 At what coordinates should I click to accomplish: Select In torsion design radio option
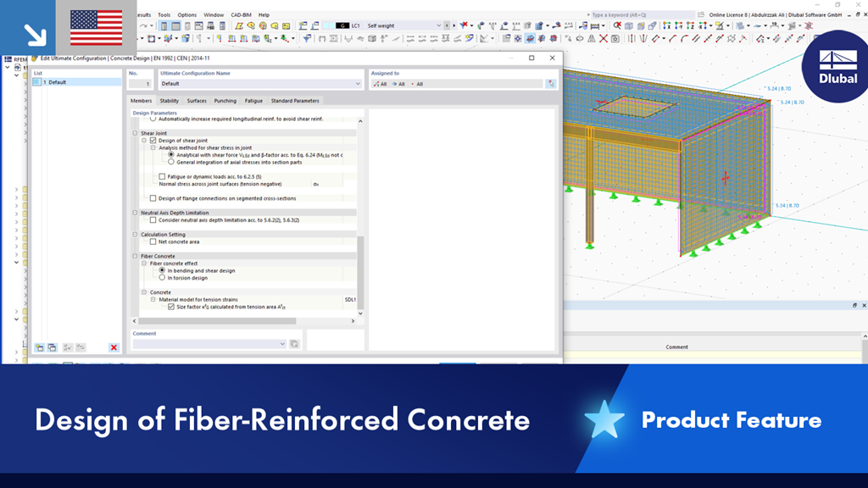click(162, 278)
